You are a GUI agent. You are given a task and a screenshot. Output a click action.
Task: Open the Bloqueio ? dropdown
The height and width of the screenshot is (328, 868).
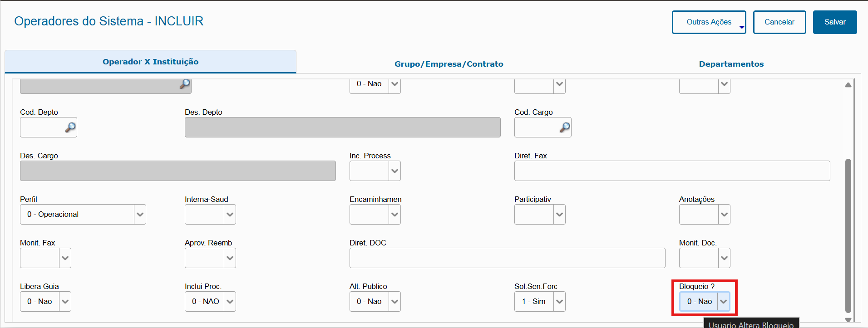click(723, 302)
